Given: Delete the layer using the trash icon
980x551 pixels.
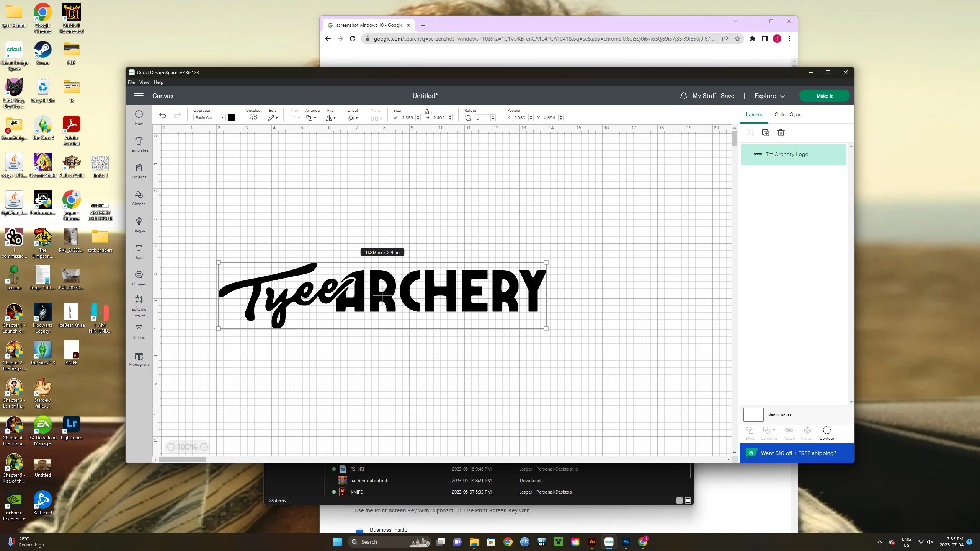Looking at the screenshot, I should [x=781, y=133].
